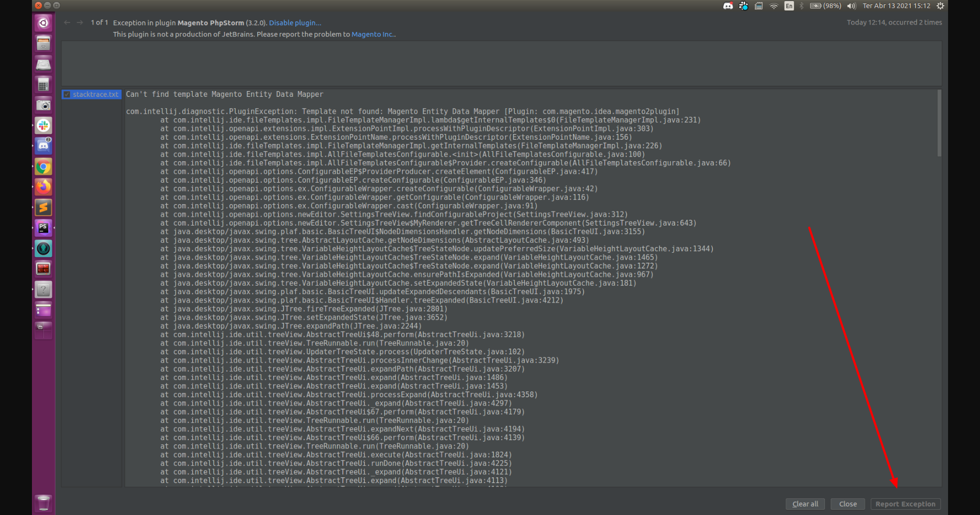Image resolution: width=980 pixels, height=515 pixels.
Task: Click the Close button
Action: coord(847,504)
